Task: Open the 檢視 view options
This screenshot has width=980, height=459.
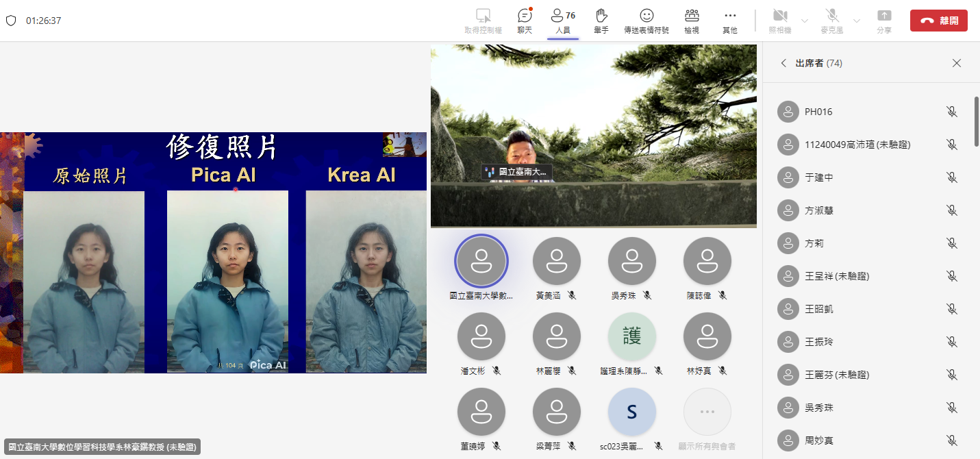Action: 692,21
